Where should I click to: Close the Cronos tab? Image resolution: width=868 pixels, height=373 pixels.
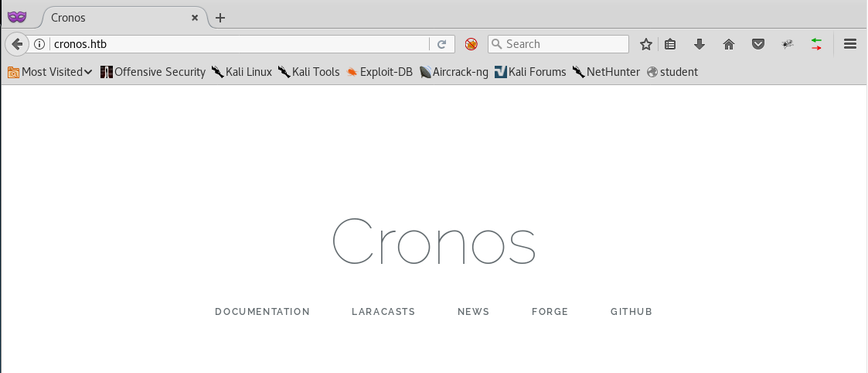[x=196, y=18]
